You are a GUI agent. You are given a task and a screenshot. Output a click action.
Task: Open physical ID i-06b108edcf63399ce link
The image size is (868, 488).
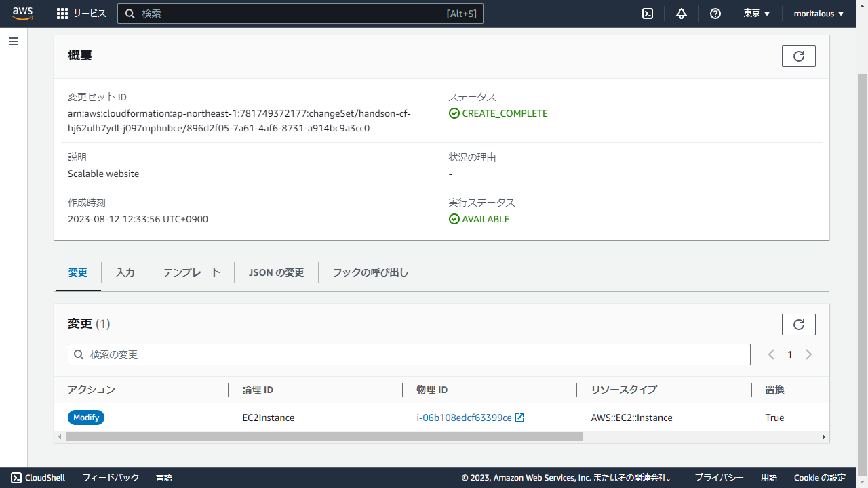465,418
